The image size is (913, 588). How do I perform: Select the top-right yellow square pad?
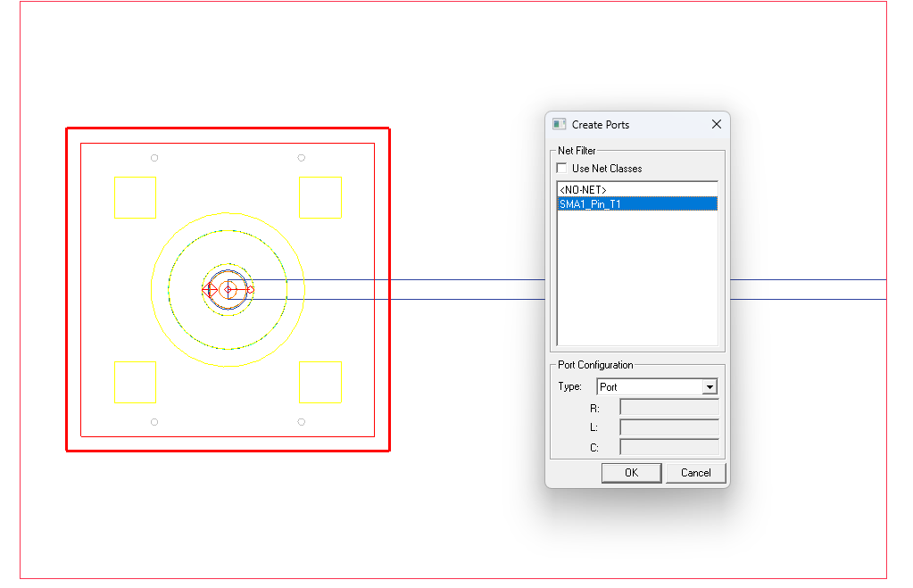click(x=320, y=197)
